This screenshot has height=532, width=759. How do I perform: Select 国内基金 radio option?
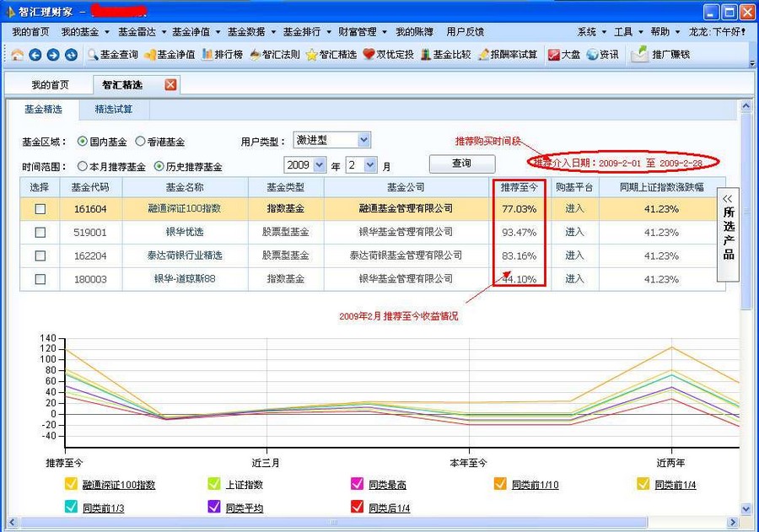click(x=83, y=142)
